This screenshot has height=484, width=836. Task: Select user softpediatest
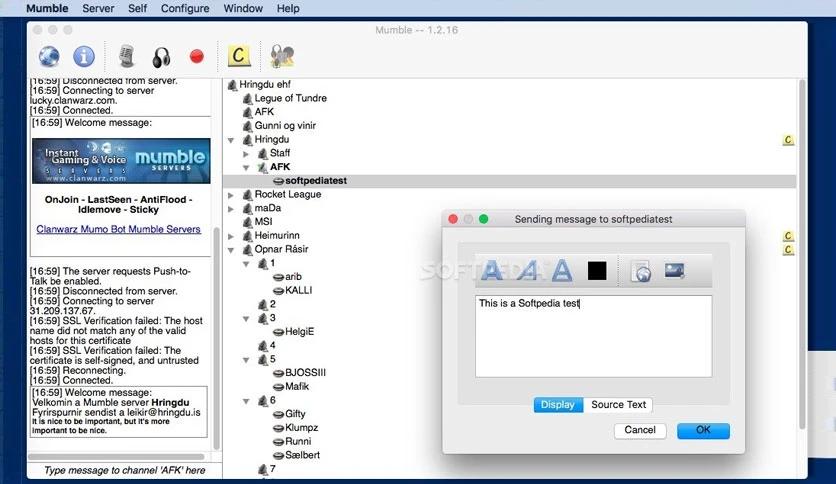point(316,181)
